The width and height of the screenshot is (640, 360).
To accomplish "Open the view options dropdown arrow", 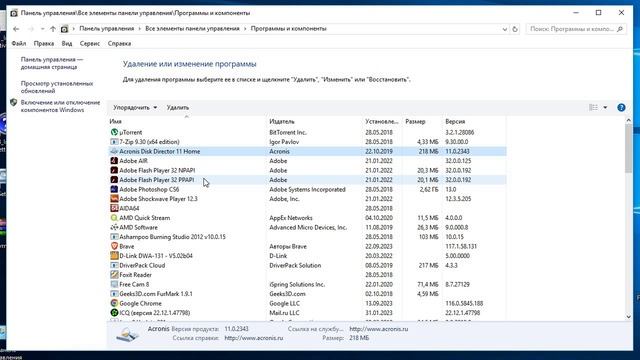I will [x=605, y=107].
